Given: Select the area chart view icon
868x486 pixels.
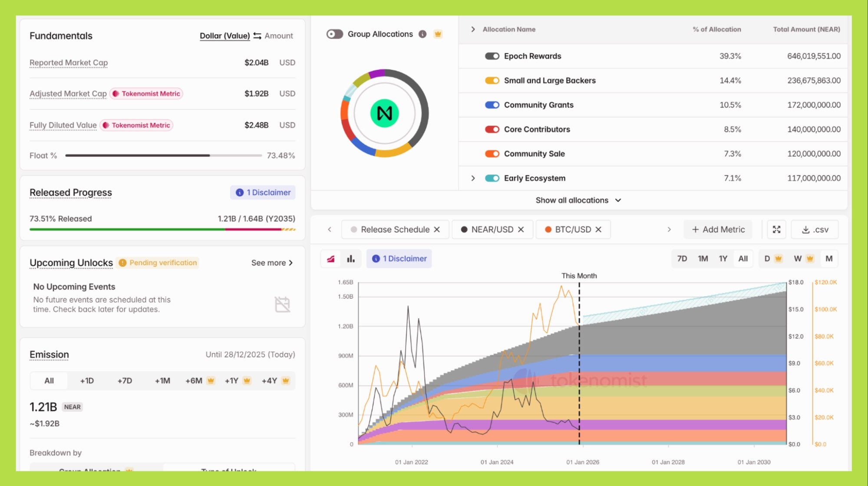Looking at the screenshot, I should pos(331,258).
